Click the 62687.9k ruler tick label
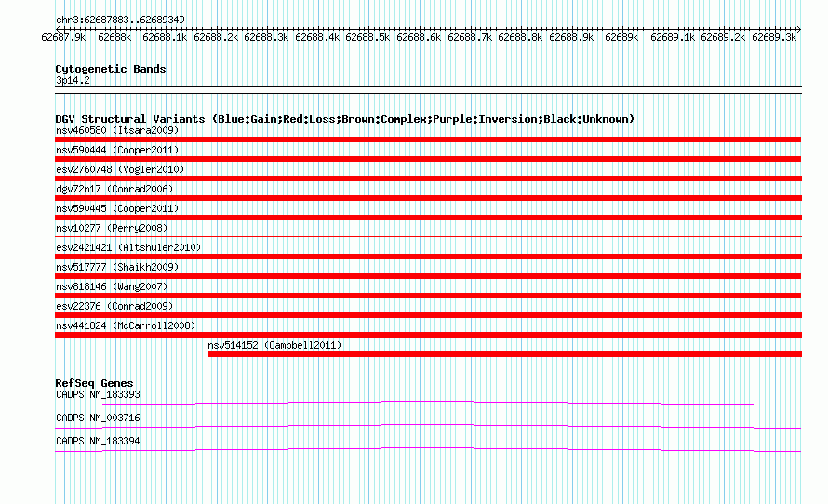828x504 pixels. coord(63,37)
